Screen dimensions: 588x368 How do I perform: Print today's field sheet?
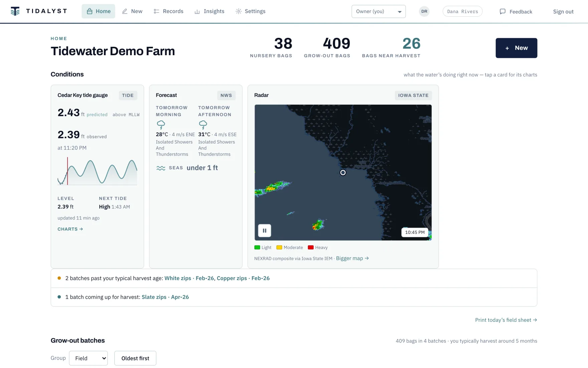pos(506,320)
